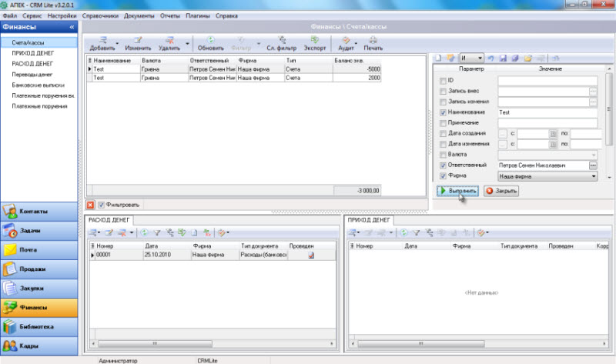
Task: Click the new filter blank-page icon
Action: 438,58
